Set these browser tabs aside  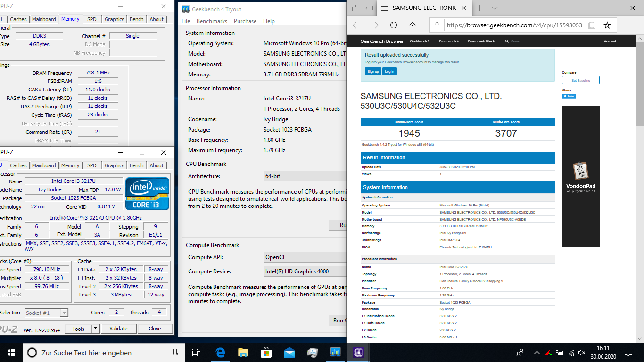[369, 8]
